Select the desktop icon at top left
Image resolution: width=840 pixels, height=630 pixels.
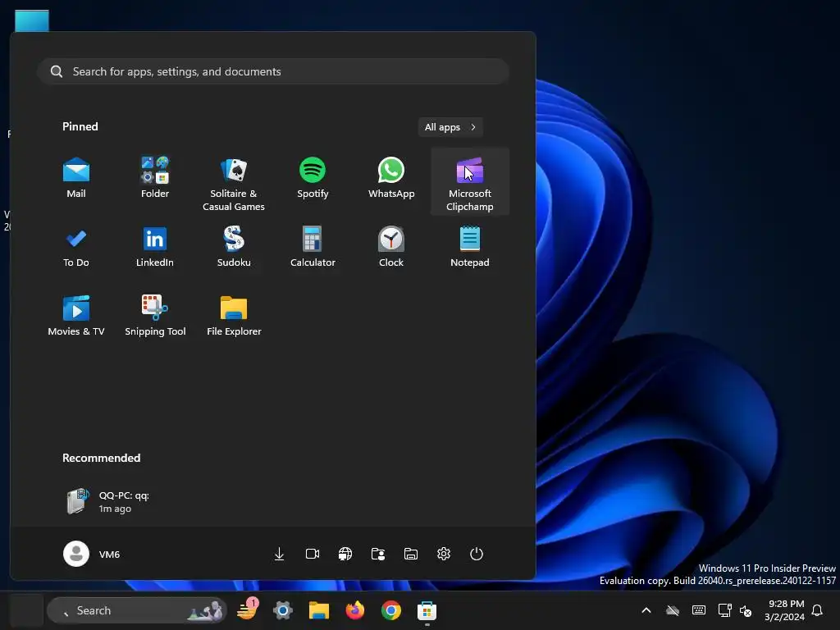click(x=32, y=21)
